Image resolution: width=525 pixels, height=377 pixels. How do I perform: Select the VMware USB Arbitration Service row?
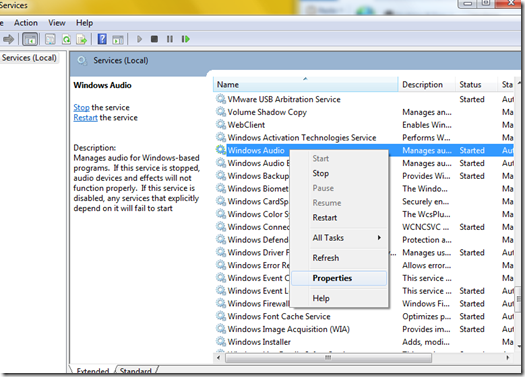coord(364,99)
